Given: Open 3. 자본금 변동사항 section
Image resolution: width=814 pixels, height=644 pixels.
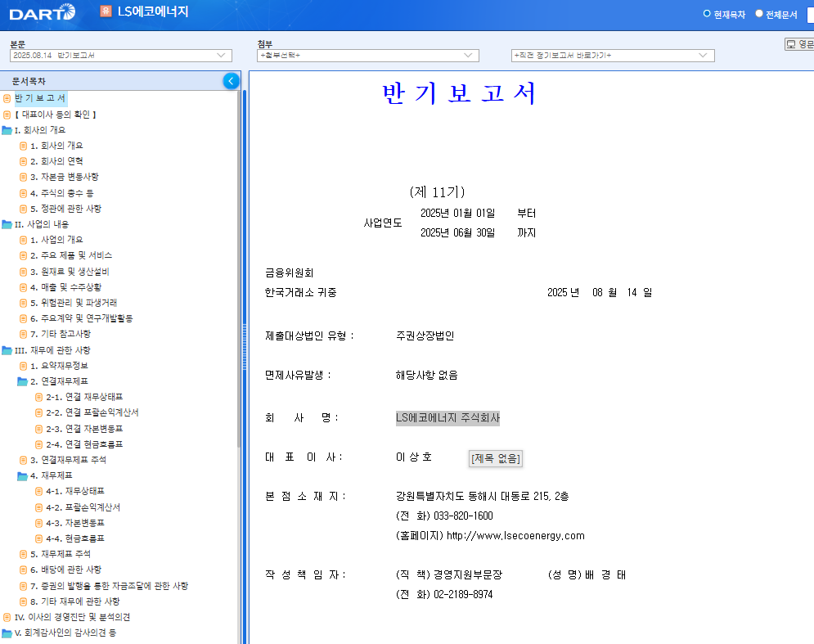Looking at the screenshot, I should point(65,177).
